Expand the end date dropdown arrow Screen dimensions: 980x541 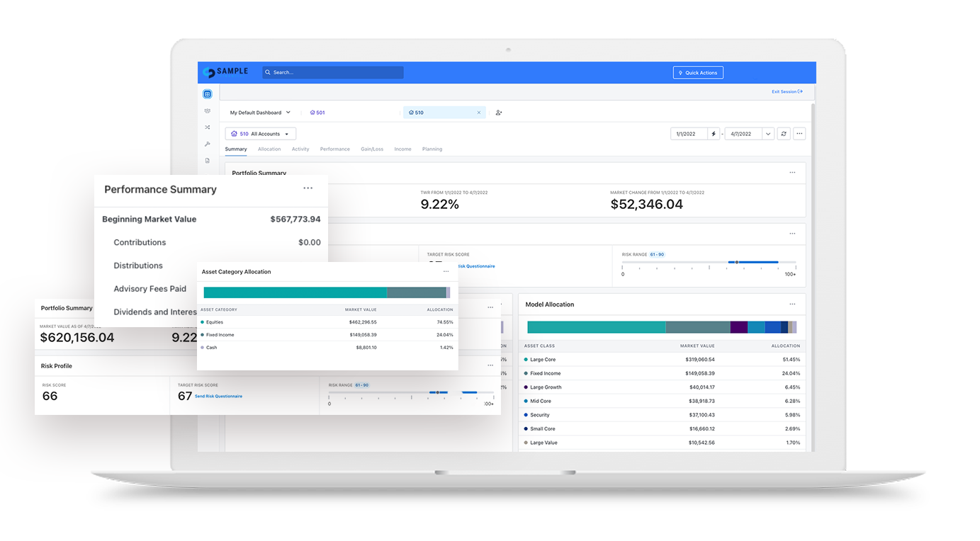768,134
